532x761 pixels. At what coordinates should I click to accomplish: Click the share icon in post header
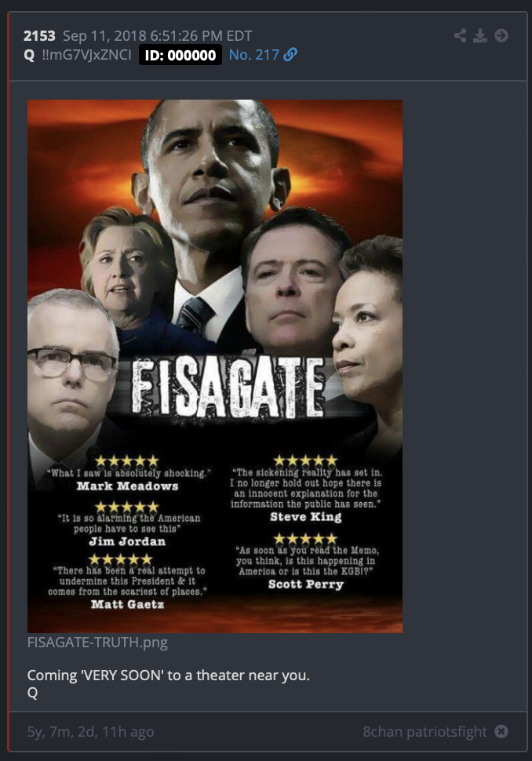460,35
